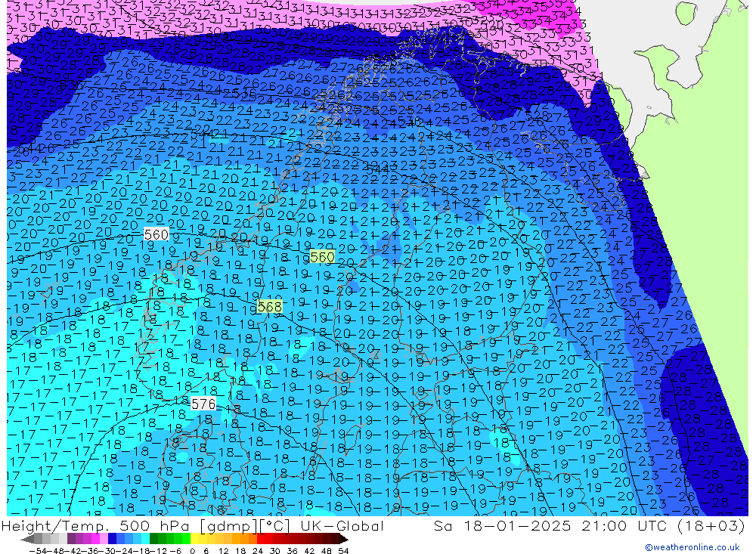Image resolution: width=756 pixels, height=554 pixels.
Task: Pick the purple swatch on color scale
Action: tap(71, 540)
